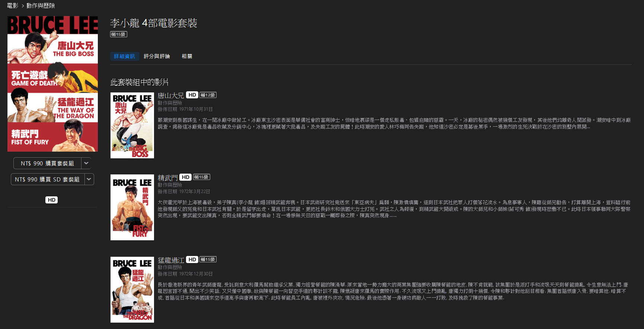The width and height of the screenshot is (644, 329).
Task: Open the 精武門 movie title link
Action: tap(168, 178)
